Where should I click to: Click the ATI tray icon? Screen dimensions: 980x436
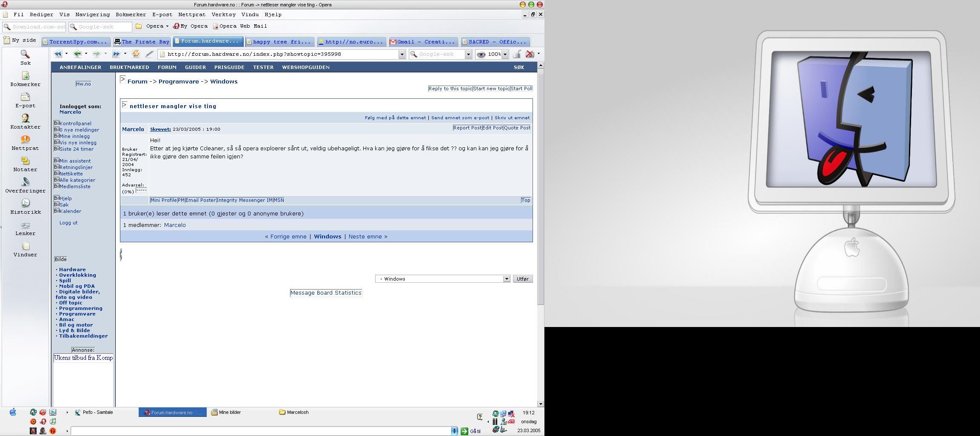[x=511, y=422]
